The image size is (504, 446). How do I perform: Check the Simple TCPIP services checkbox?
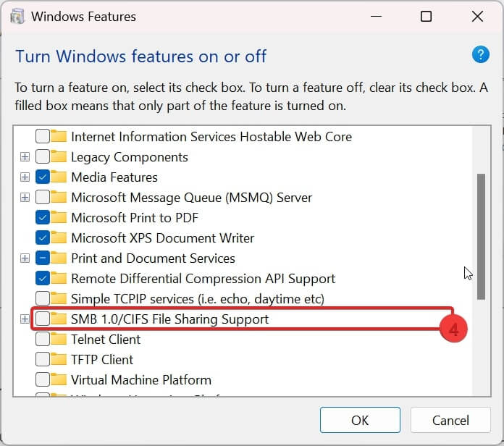click(43, 299)
